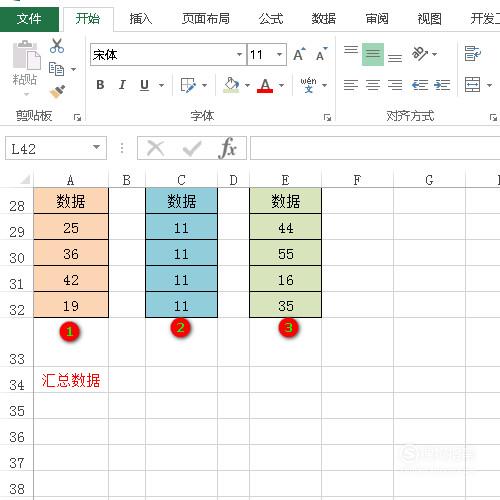Click Increase Indent icon
The image size is (500, 500).
(442, 85)
